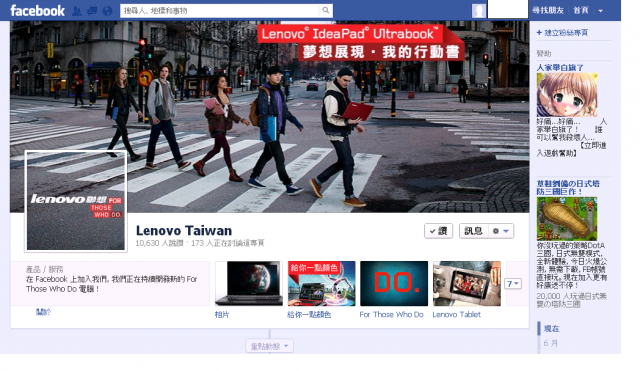This screenshot has height=371, width=640.
Task: Click 相片 label link
Action: coord(222,315)
